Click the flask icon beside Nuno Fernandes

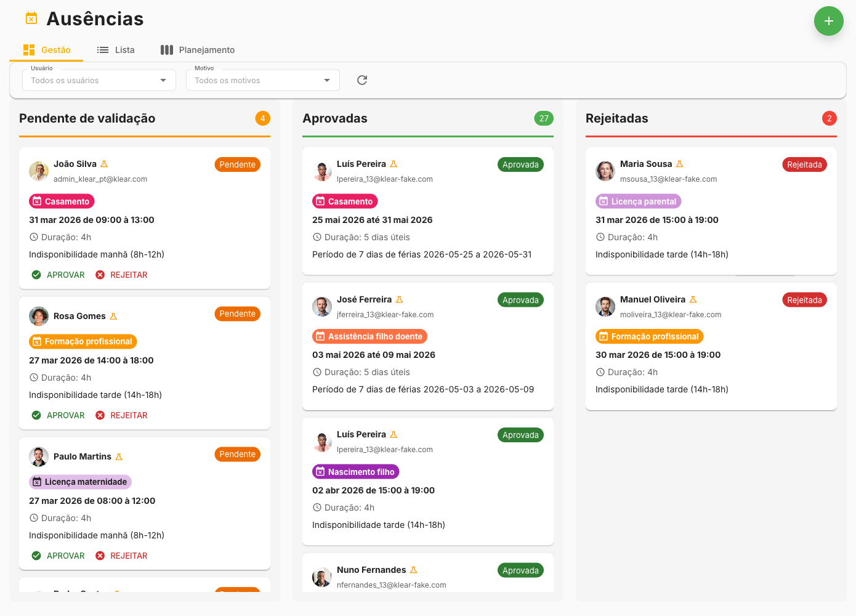pyautogui.click(x=413, y=570)
